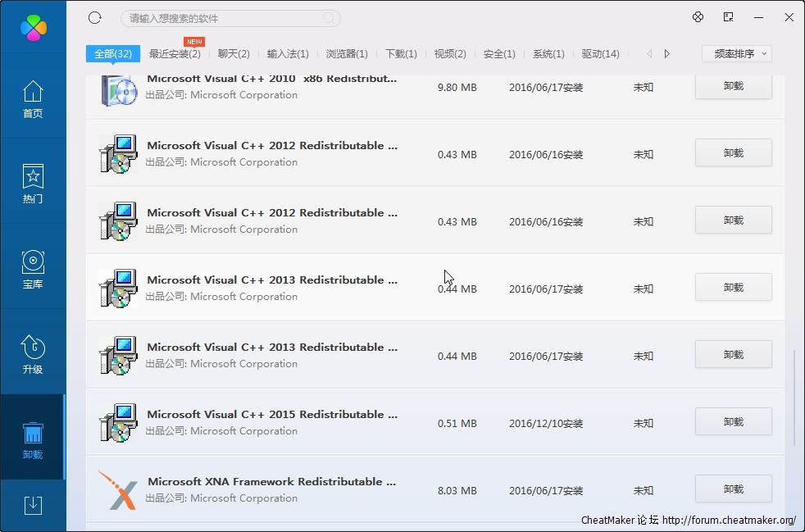Click the refresh icon beside search box

95,18
